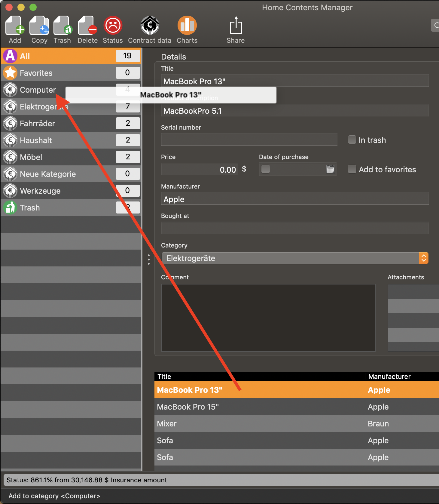Viewport: 439px width, 504px height.
Task: Click the Haushalt euro-house icon
Action: tap(10, 140)
